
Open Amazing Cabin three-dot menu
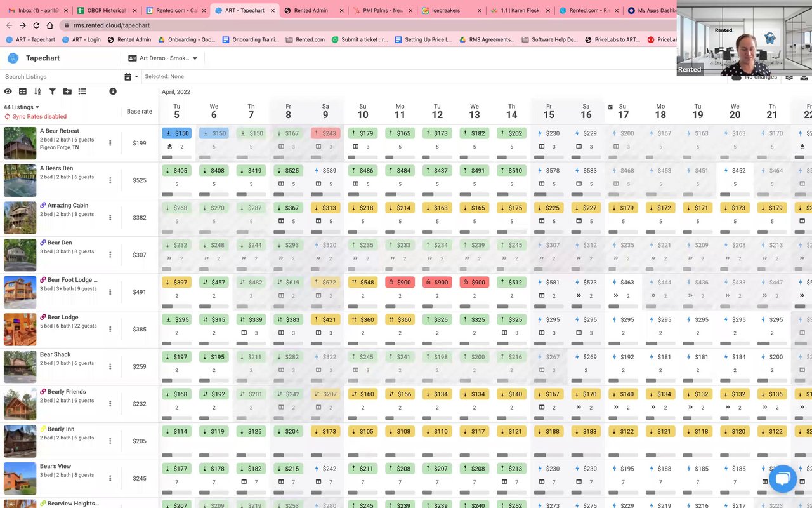pyautogui.click(x=110, y=218)
